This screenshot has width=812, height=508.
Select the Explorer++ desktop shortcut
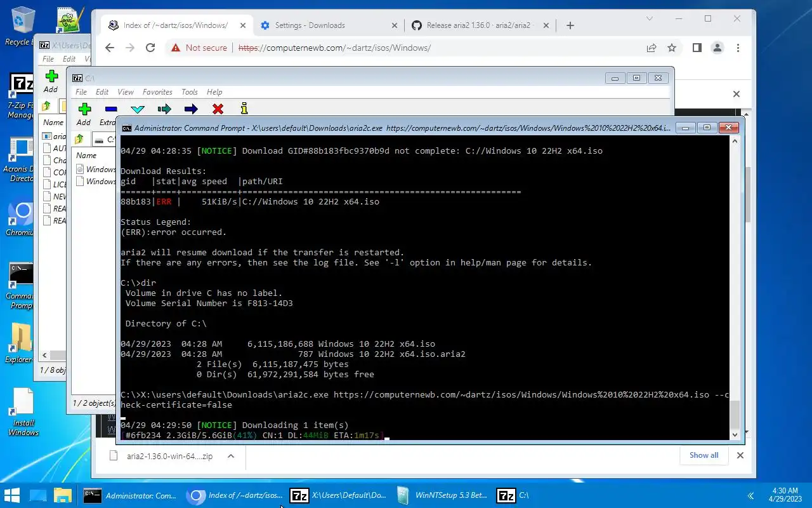[20, 344]
